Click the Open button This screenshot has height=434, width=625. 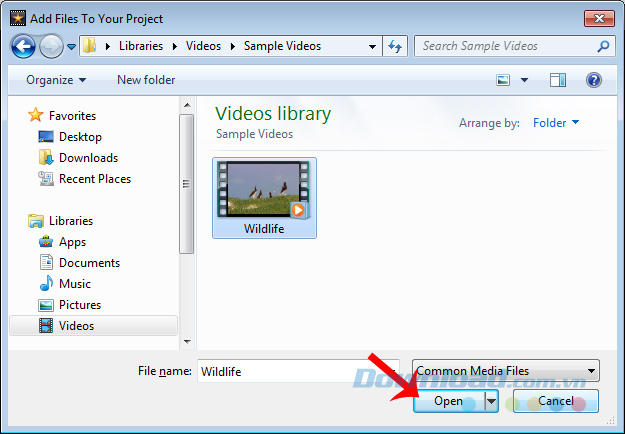[449, 401]
